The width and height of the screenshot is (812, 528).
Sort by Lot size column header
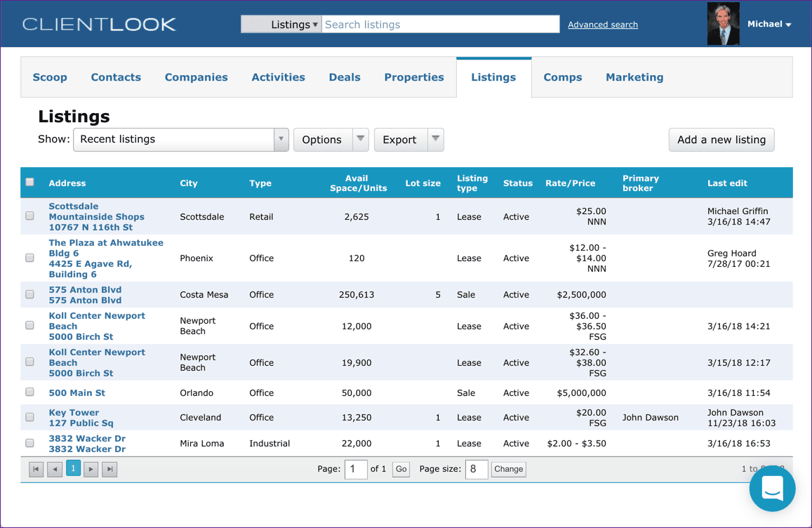coord(422,183)
